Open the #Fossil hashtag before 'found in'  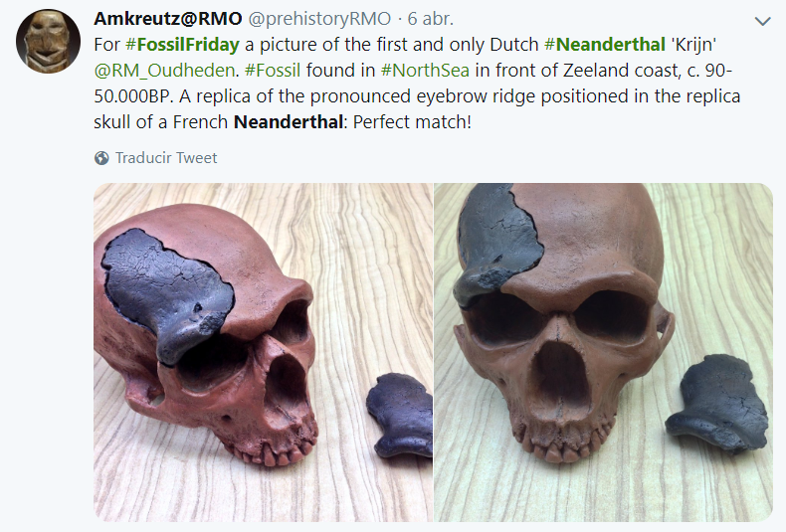pos(273,71)
